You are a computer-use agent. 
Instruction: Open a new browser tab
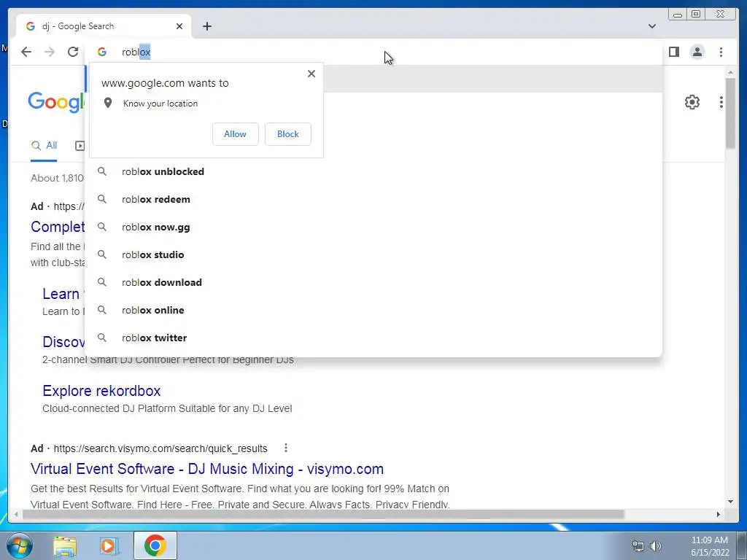(206, 26)
